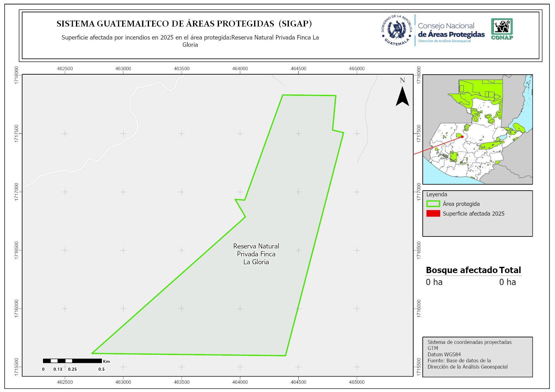Click the 464000 coordinate label on top axis
This screenshot has height=392, width=555.
(x=240, y=69)
